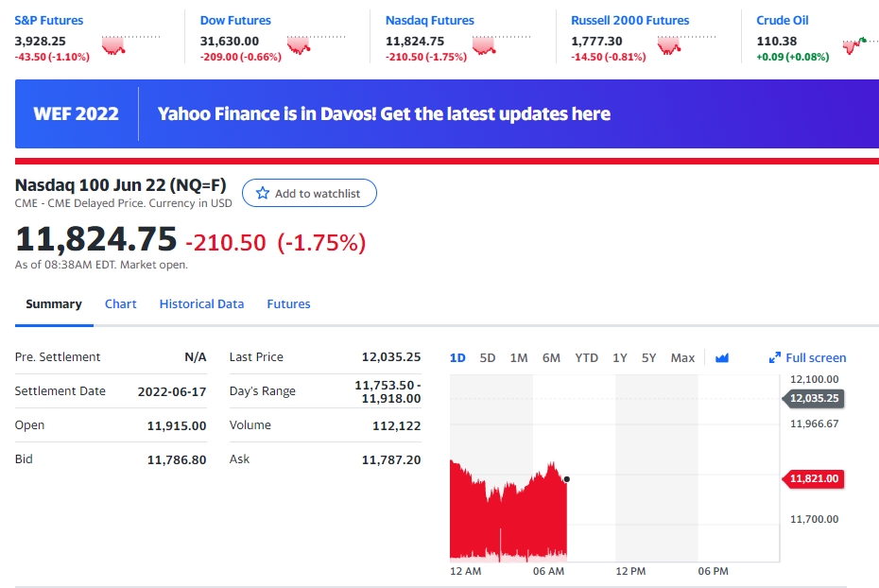Click the Nasdaq 100 Jun 22 (NQ=F) title
Screen dimensions: 879x588
[121, 185]
